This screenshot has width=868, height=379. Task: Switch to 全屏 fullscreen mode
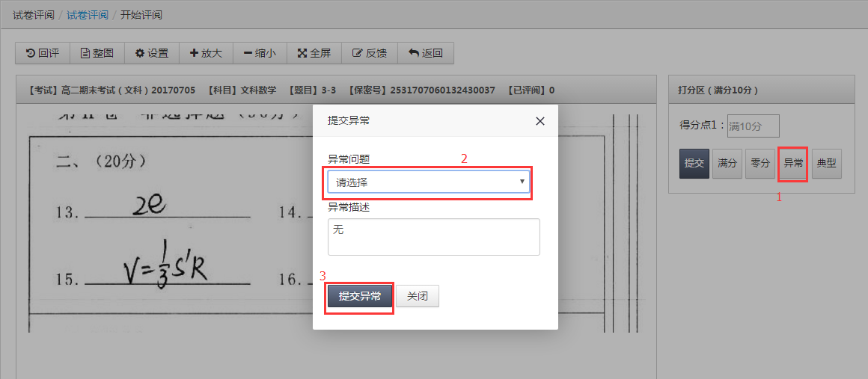tap(314, 54)
